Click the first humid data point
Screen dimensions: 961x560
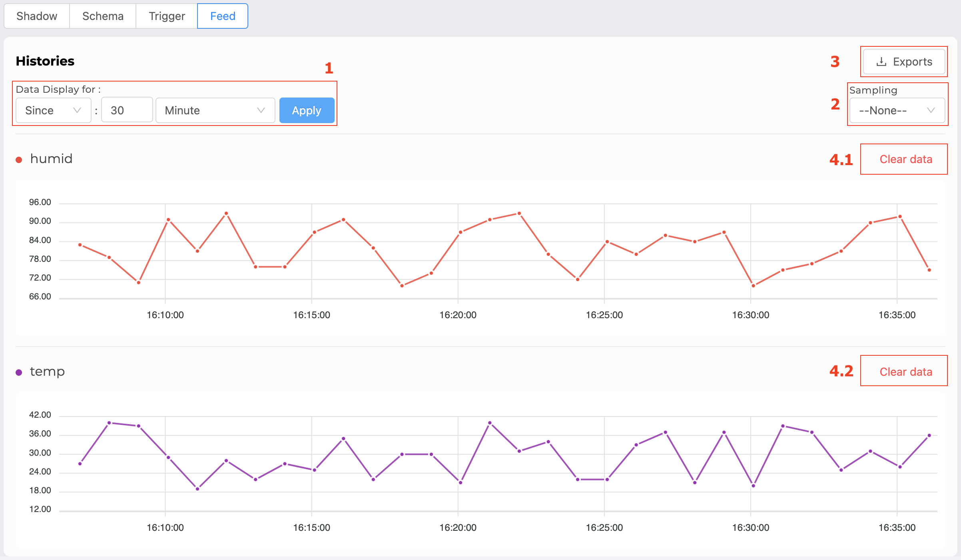[x=80, y=245]
